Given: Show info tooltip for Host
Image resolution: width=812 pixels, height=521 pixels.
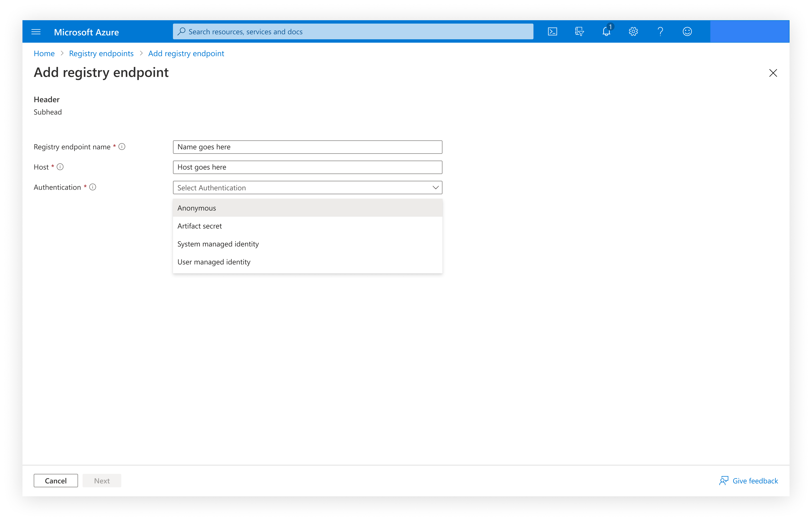Looking at the screenshot, I should (x=60, y=167).
